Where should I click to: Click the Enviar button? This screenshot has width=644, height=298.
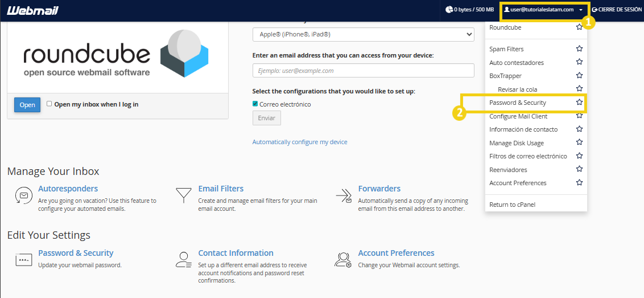tap(267, 118)
